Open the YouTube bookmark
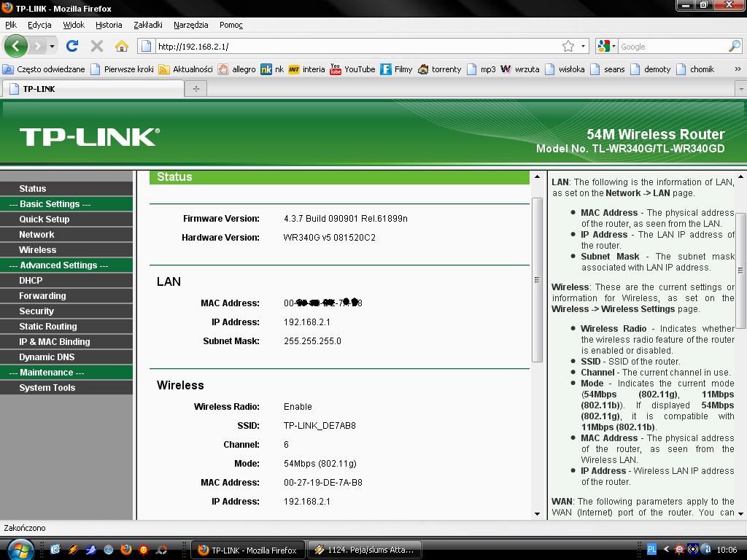Image resolution: width=747 pixels, height=560 pixels. click(352, 69)
